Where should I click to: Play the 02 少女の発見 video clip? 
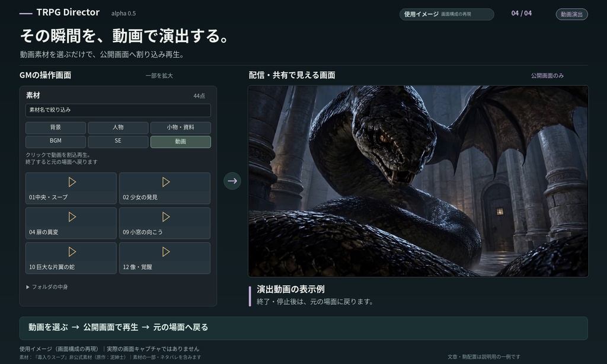165,188
